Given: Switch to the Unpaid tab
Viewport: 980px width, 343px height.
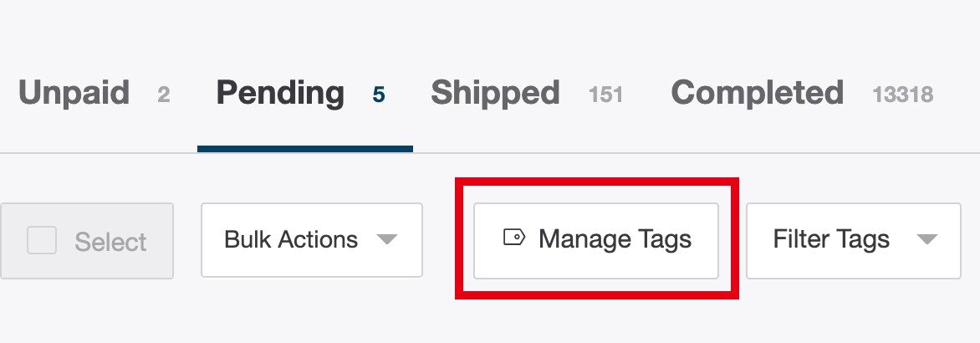Looking at the screenshot, I should click(x=74, y=93).
